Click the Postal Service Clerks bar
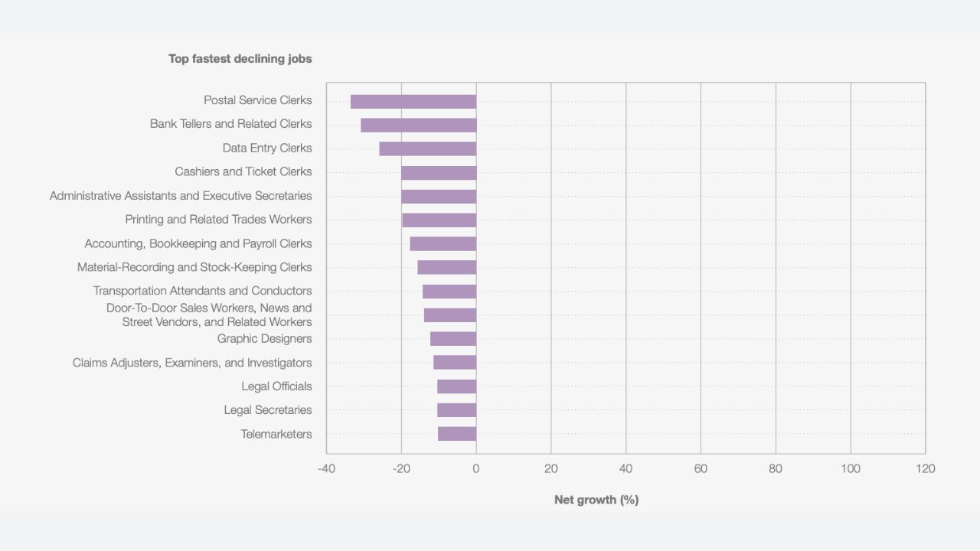The width and height of the screenshot is (980, 551). point(413,101)
